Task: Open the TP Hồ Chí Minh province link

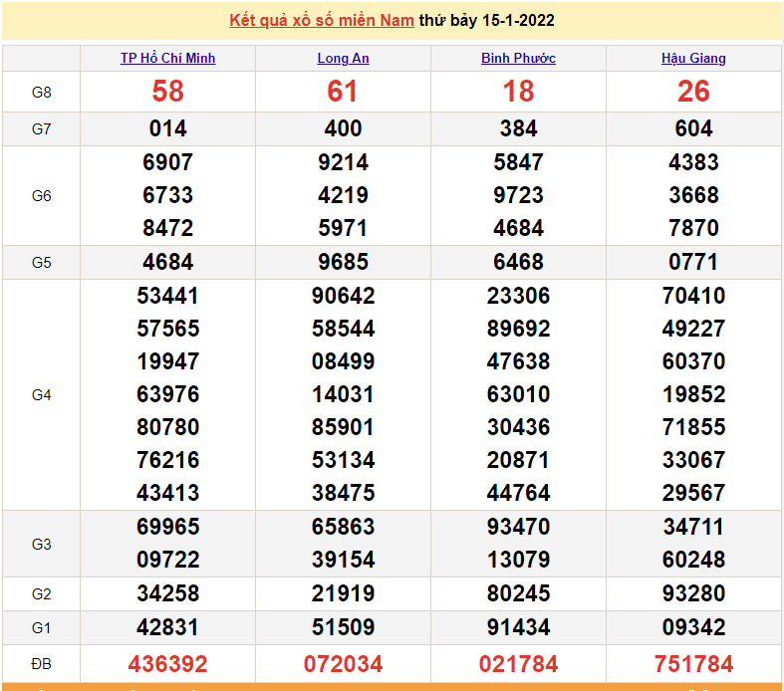Action: 167,58
